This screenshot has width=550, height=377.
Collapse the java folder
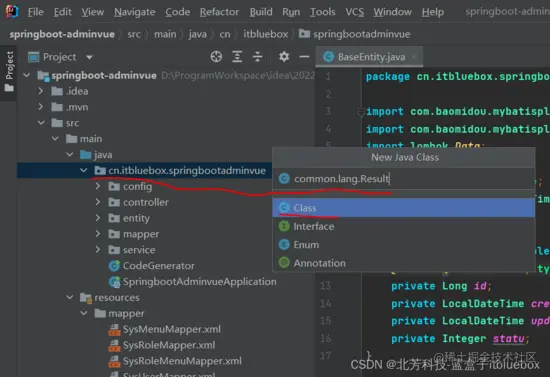tap(70, 154)
